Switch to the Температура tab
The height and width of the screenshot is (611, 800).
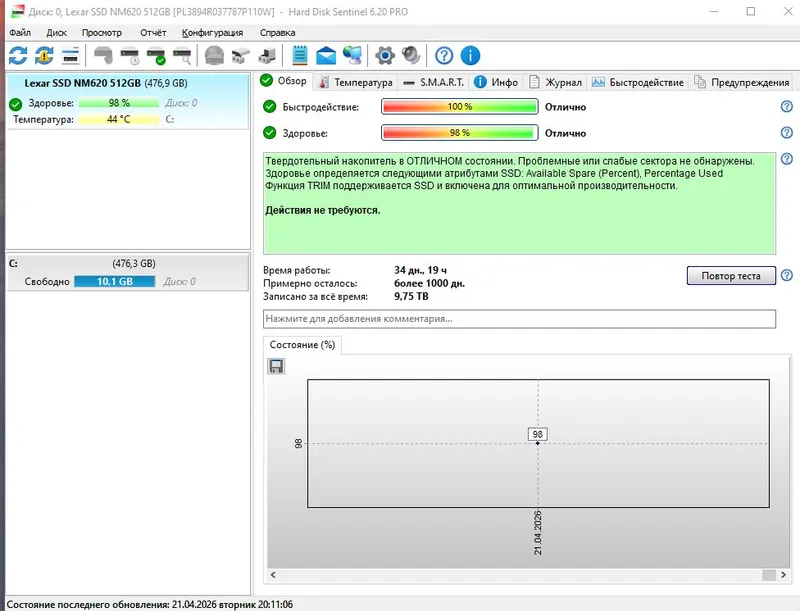pyautogui.click(x=356, y=82)
